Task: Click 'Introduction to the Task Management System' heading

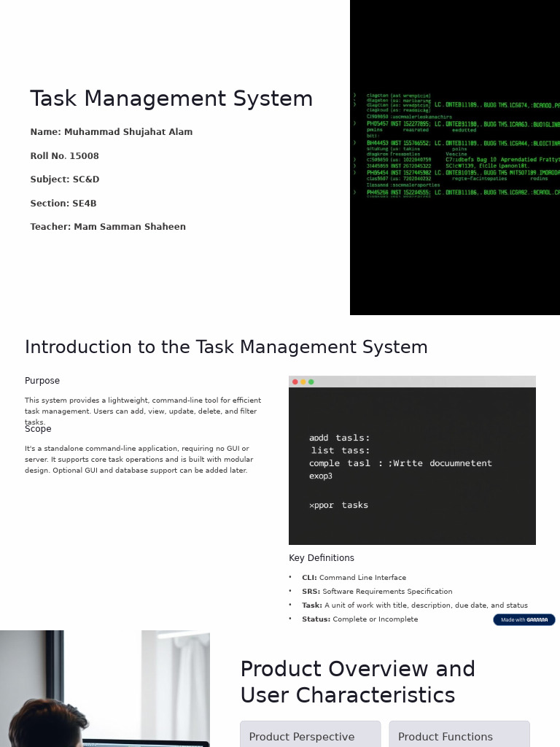Action: 226,347
